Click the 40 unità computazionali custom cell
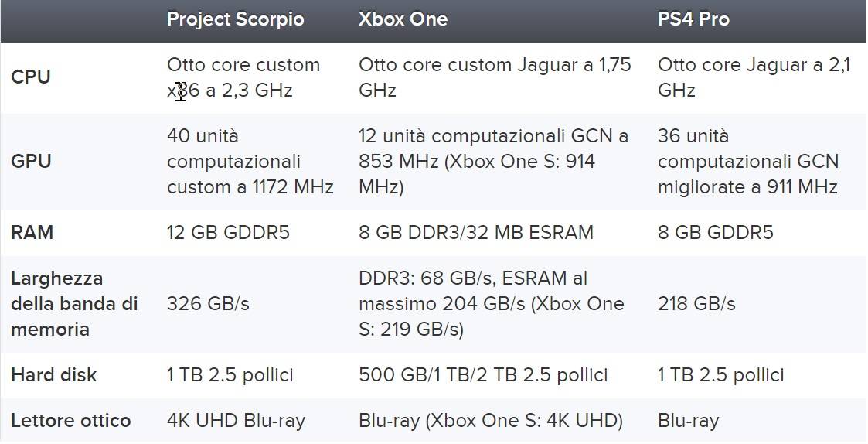Viewport: 868px width, 444px height. click(250, 162)
